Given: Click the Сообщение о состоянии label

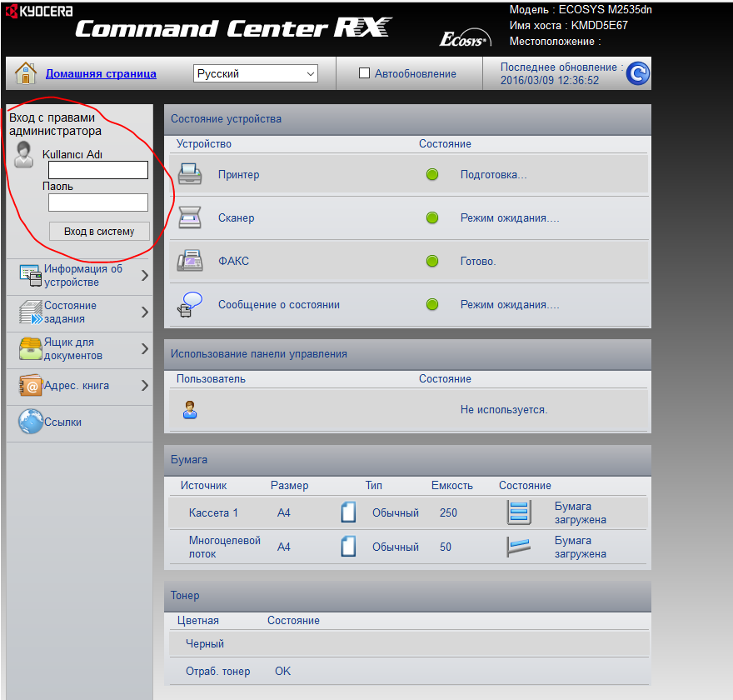Looking at the screenshot, I should pyautogui.click(x=278, y=304).
